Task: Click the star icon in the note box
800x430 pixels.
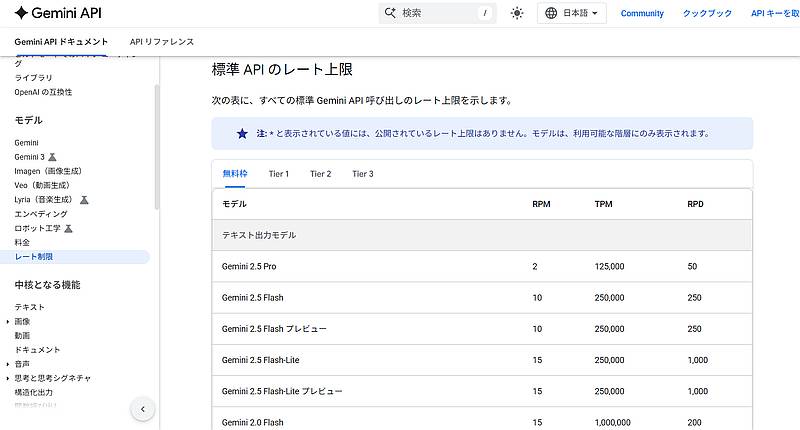Action: pyautogui.click(x=242, y=134)
